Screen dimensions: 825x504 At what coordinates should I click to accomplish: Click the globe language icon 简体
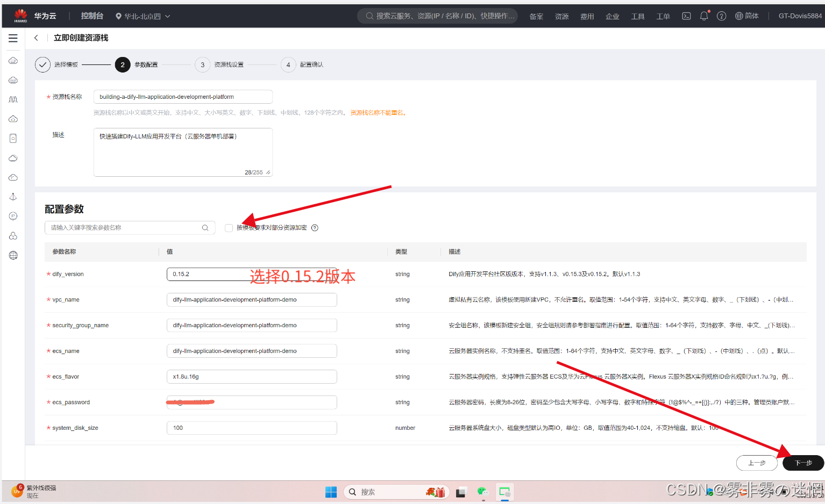(x=747, y=16)
